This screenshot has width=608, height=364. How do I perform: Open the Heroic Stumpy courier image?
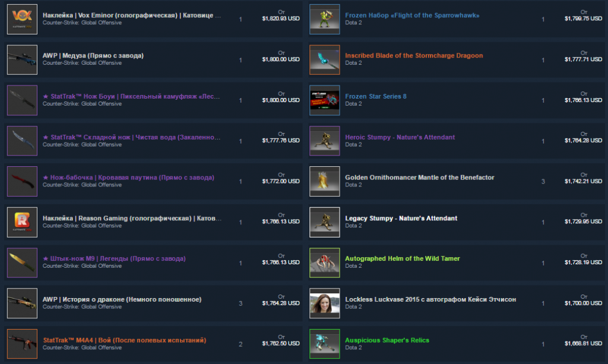[x=325, y=141]
